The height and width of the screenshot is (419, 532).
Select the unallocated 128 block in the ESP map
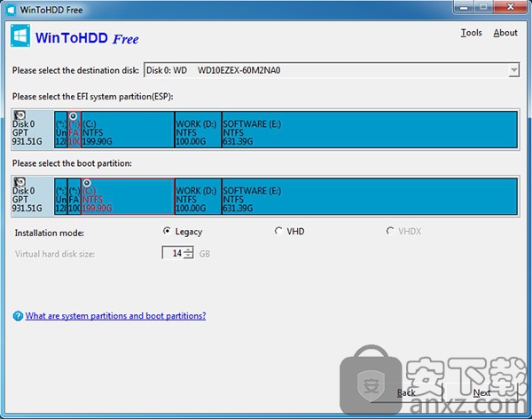tap(60, 130)
